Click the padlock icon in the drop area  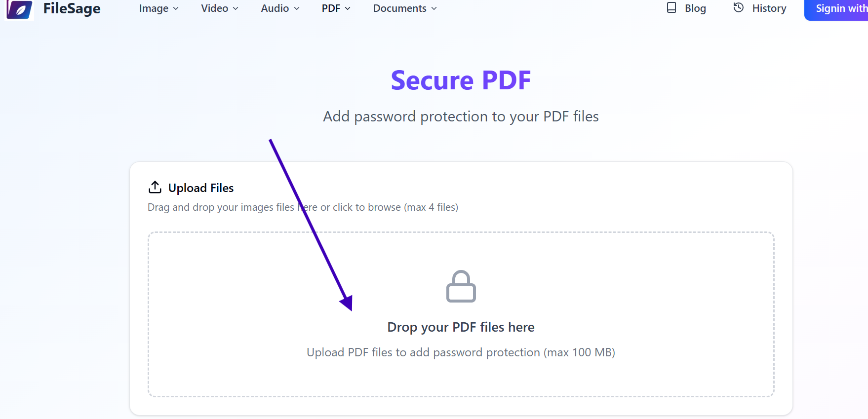461,287
